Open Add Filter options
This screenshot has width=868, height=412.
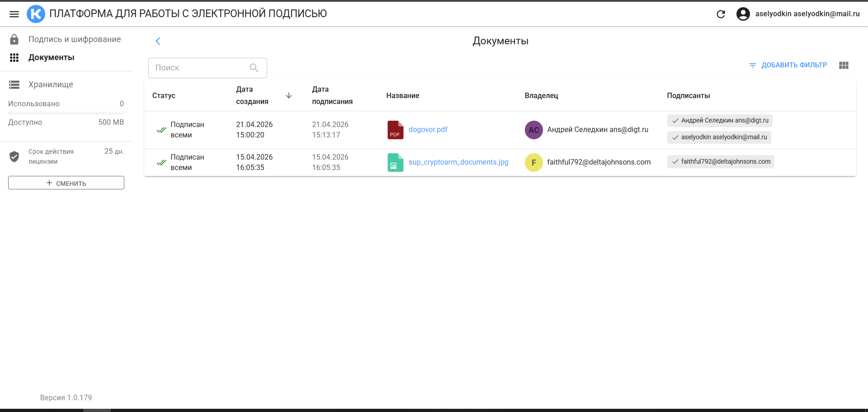coord(788,65)
